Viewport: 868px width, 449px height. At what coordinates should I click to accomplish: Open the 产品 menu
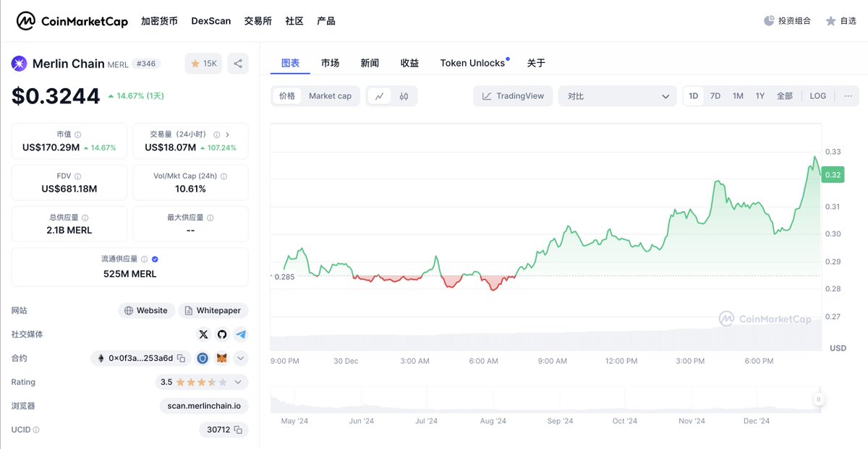coord(326,21)
